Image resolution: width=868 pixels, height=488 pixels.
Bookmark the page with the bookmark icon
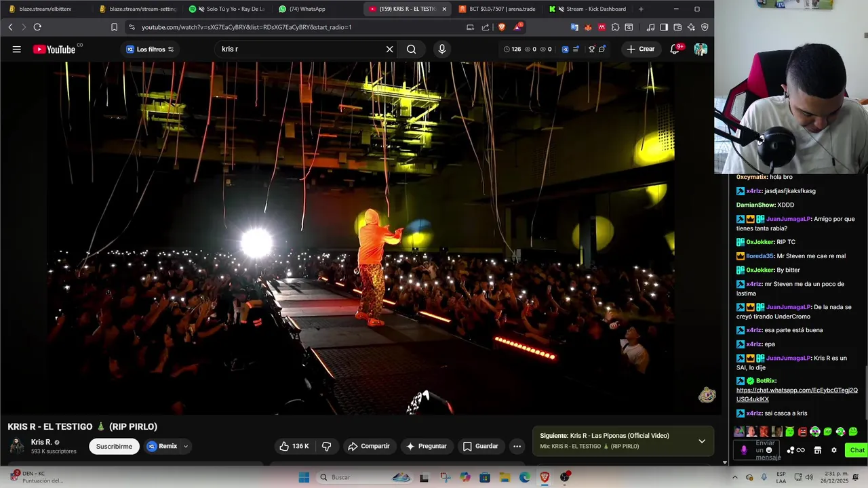coord(114,27)
